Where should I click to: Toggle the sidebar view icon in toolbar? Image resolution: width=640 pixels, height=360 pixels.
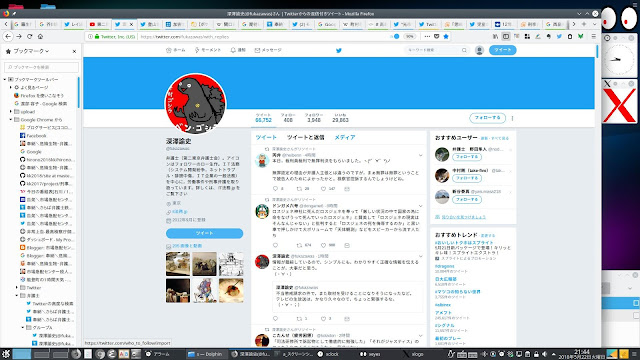pyautogui.click(x=506, y=36)
